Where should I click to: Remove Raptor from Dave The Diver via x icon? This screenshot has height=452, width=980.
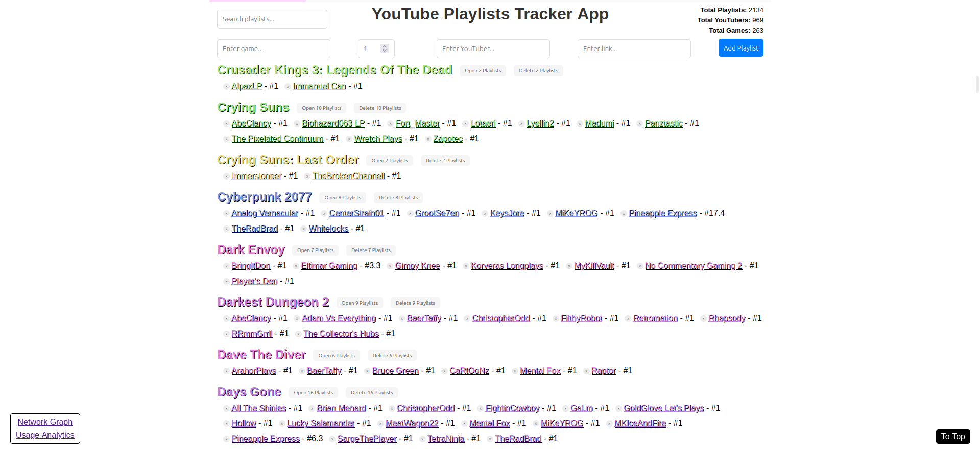tap(585, 371)
